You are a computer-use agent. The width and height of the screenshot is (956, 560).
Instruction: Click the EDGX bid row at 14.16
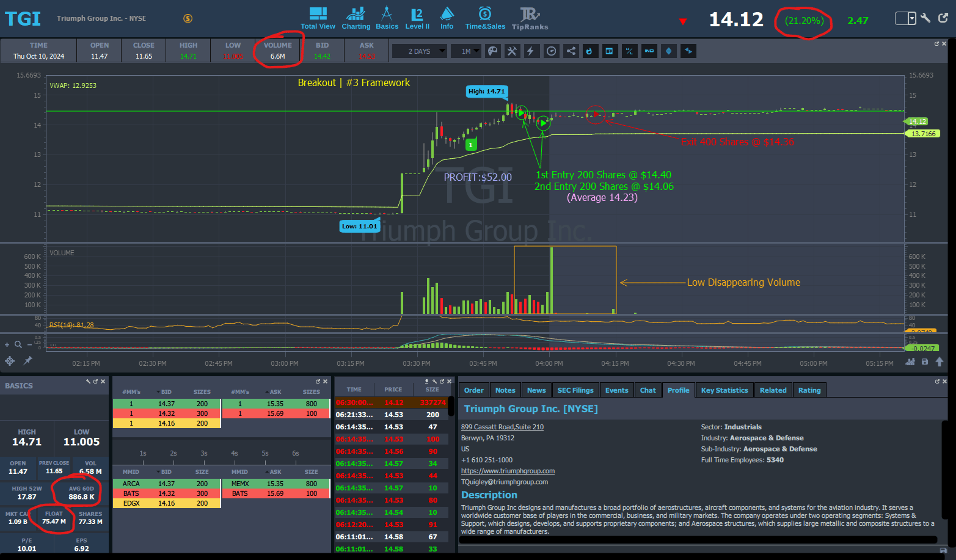pyautogui.click(x=167, y=503)
